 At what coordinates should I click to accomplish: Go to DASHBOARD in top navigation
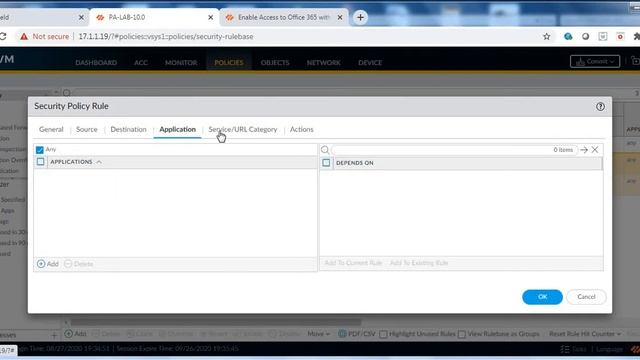coord(96,62)
